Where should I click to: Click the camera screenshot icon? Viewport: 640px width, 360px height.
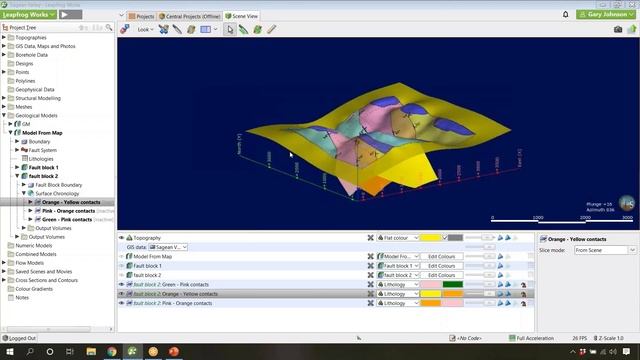pos(618,29)
